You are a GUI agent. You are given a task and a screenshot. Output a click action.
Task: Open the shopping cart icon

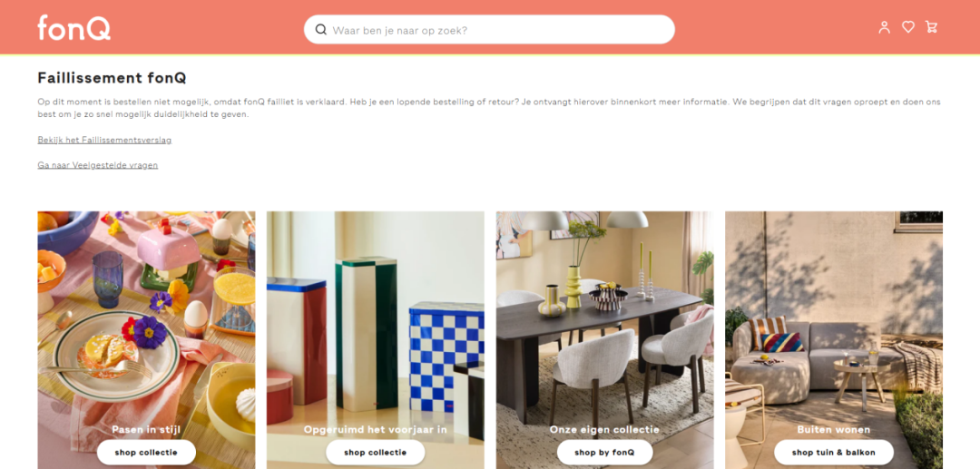(x=932, y=27)
